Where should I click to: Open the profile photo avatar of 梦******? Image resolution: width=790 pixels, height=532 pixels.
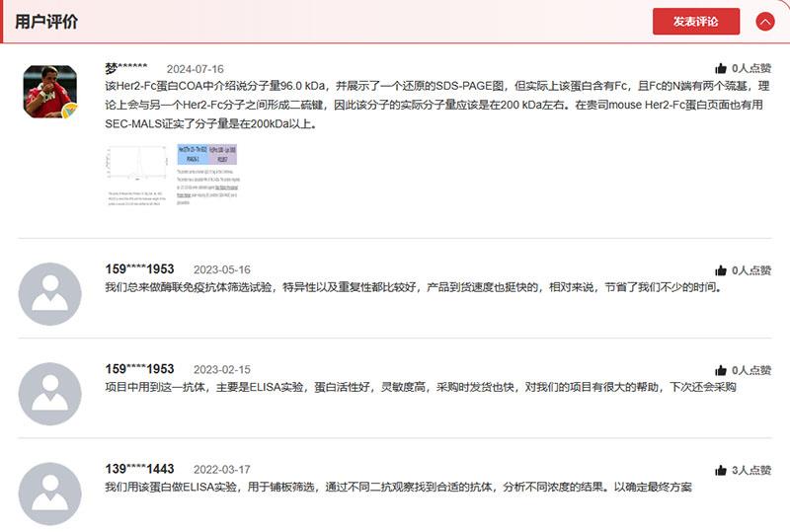coord(49,91)
